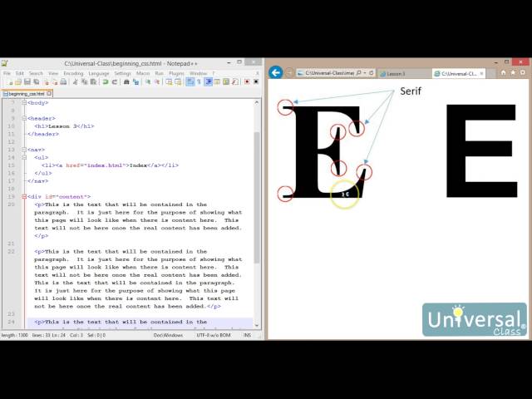Open the Search menu
This screenshot has width=532, height=399.
tap(36, 73)
